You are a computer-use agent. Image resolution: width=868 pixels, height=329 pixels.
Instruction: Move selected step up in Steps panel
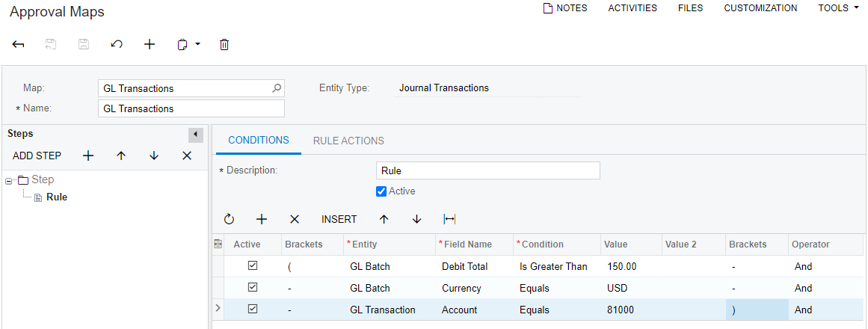[x=121, y=156]
